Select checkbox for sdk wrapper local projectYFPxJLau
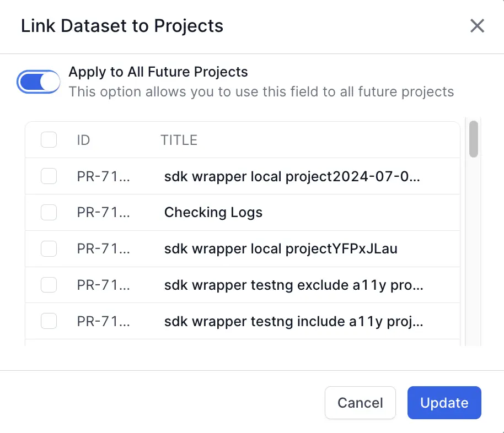The image size is (504, 433). 49,248
